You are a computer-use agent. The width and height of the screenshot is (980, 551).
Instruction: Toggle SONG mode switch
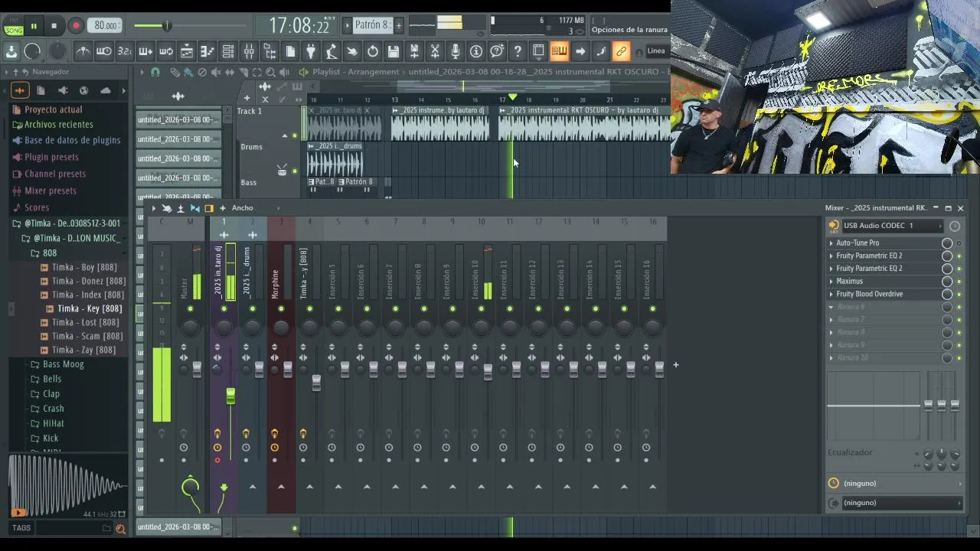[x=14, y=30]
